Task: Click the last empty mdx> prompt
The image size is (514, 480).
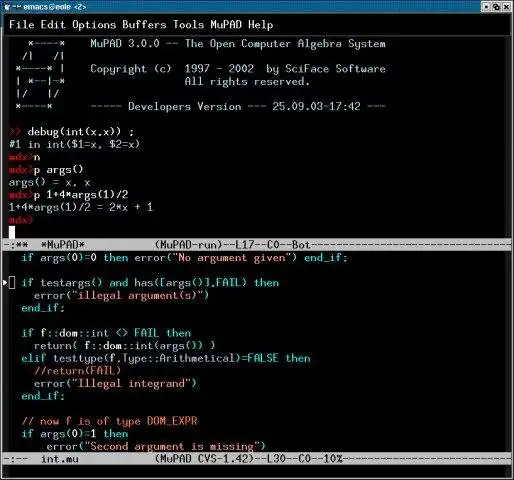Action: click(21, 220)
